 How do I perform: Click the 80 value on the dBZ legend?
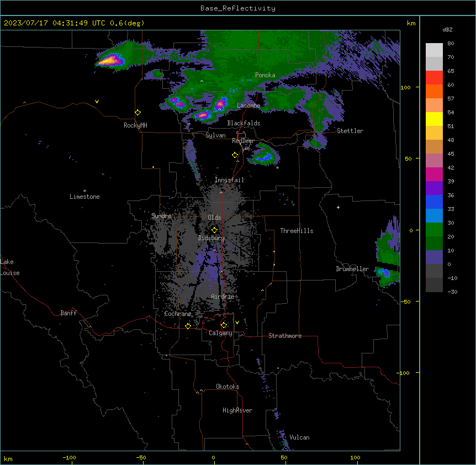[x=451, y=44]
